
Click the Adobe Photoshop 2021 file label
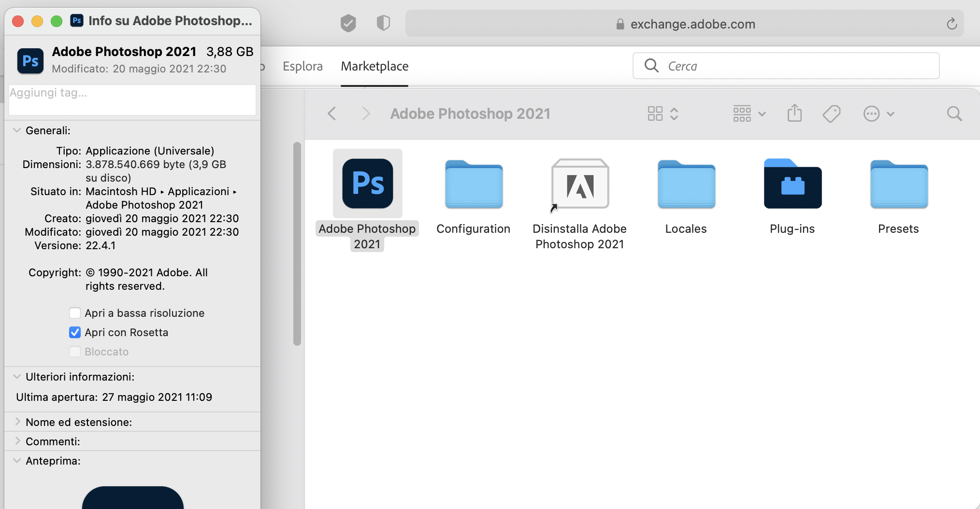pos(367,236)
